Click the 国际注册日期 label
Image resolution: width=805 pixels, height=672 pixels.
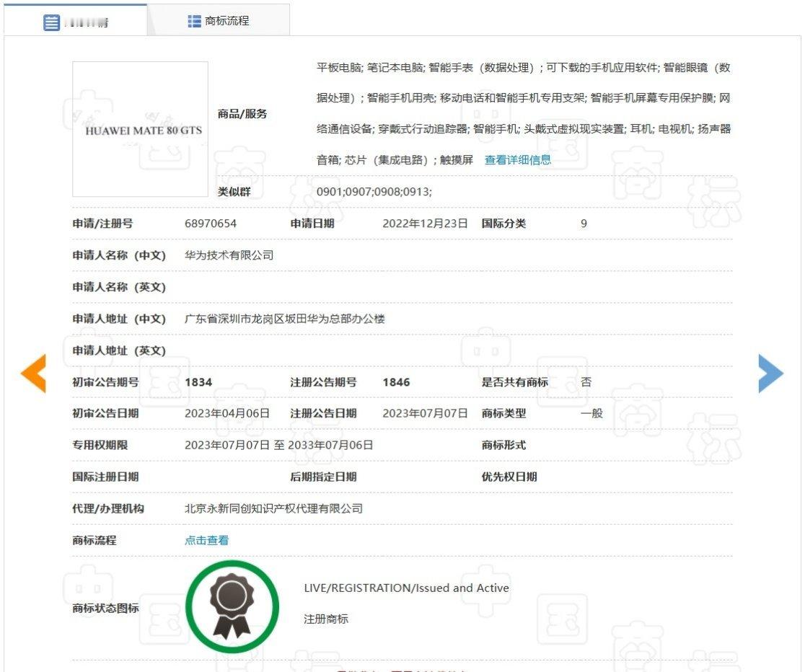coord(106,477)
